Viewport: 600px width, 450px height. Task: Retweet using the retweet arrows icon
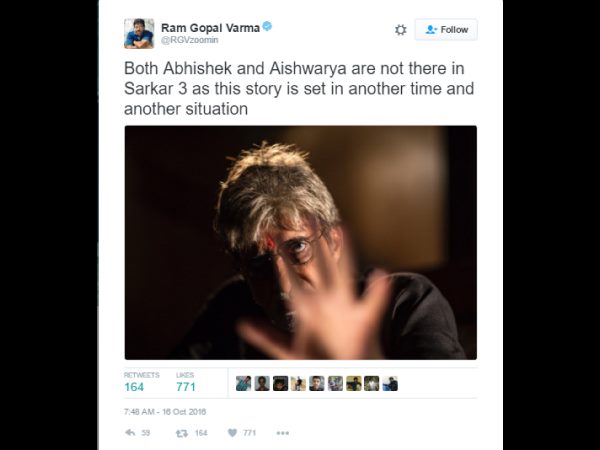pyautogui.click(x=181, y=433)
